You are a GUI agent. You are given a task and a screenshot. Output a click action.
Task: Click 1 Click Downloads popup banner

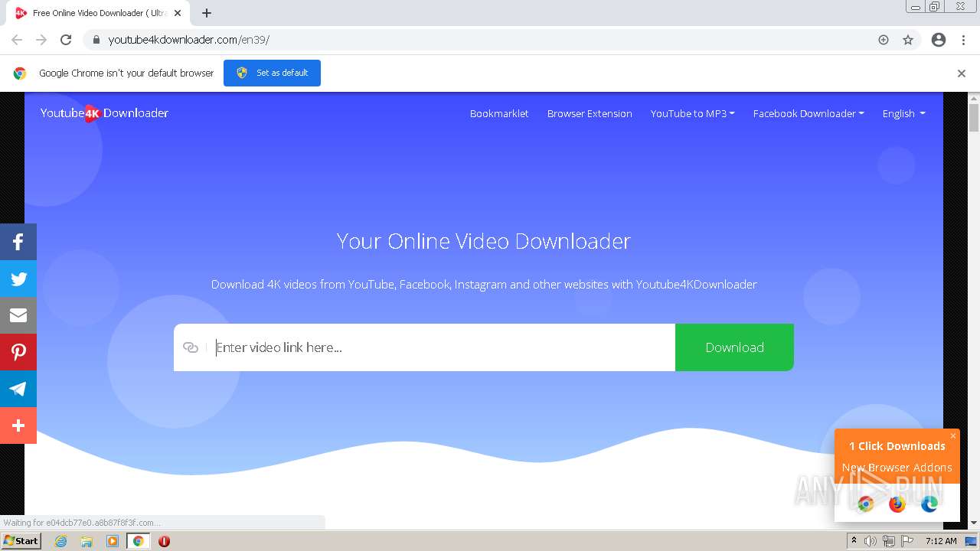coord(897,456)
